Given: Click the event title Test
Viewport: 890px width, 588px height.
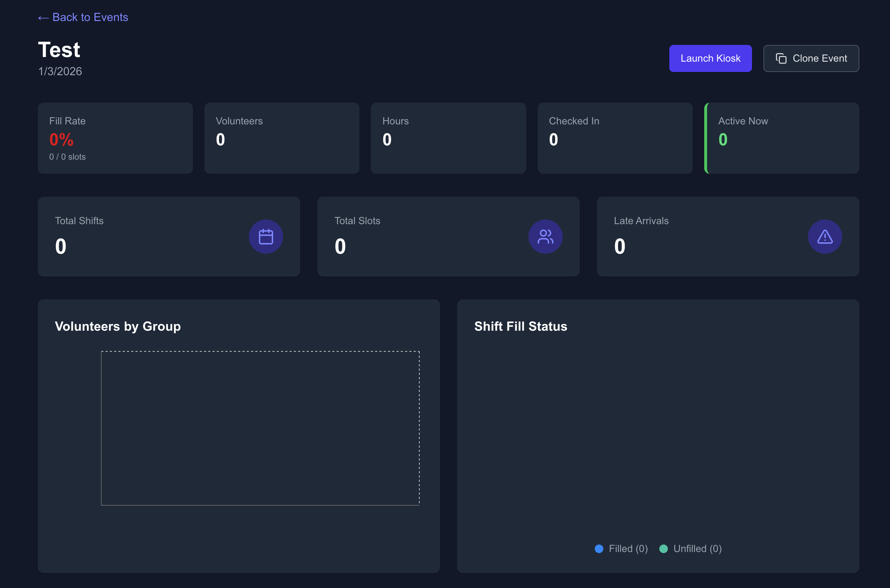Looking at the screenshot, I should click(59, 49).
